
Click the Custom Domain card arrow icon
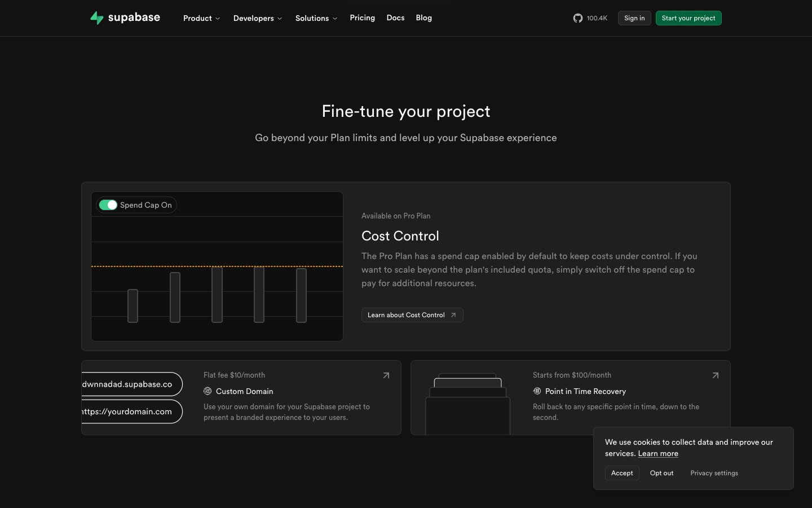pos(386,375)
